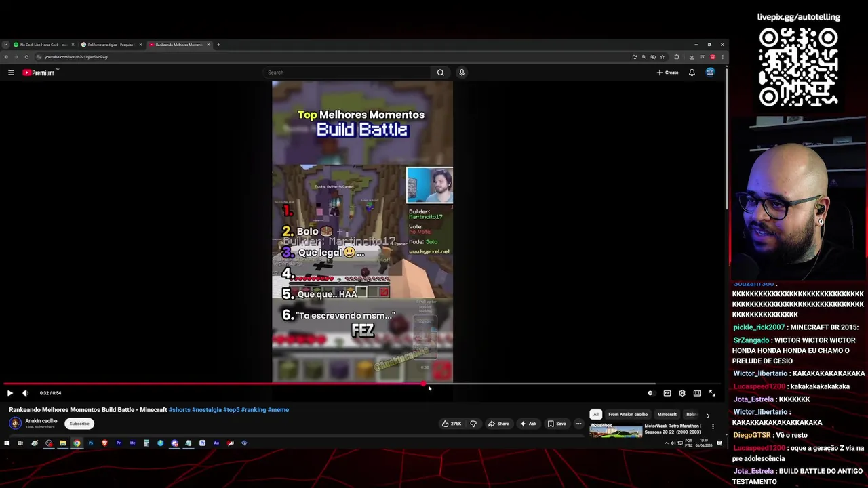
Task: Switch to theater mode
Action: coord(697,393)
